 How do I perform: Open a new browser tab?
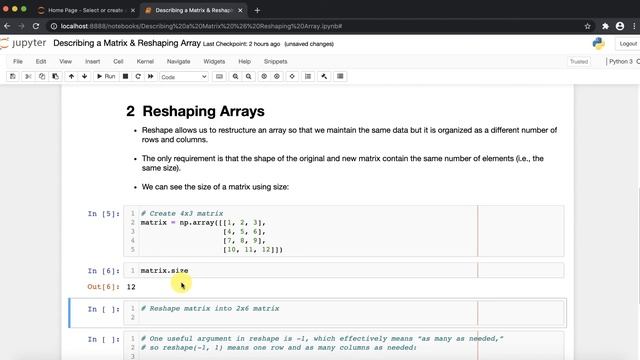(x=257, y=10)
